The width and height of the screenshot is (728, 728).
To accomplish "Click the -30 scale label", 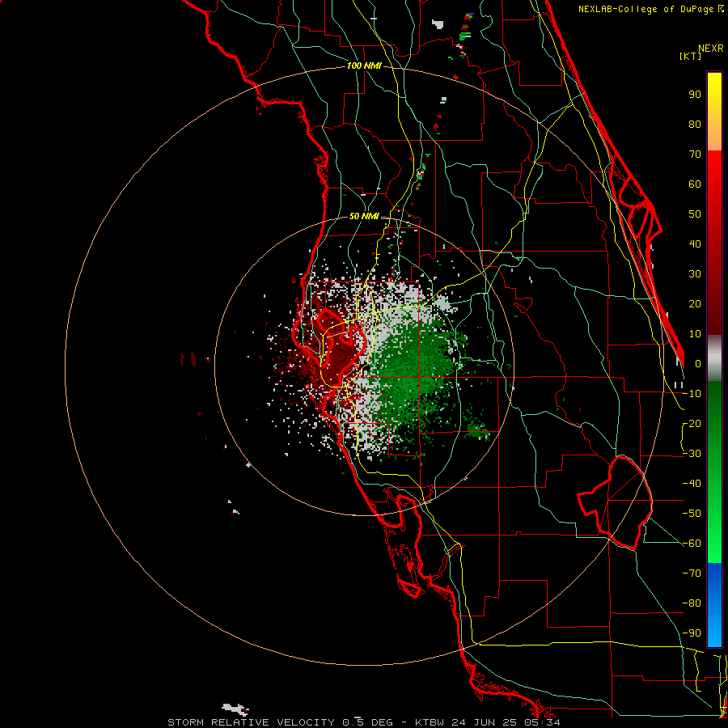I will point(692,454).
